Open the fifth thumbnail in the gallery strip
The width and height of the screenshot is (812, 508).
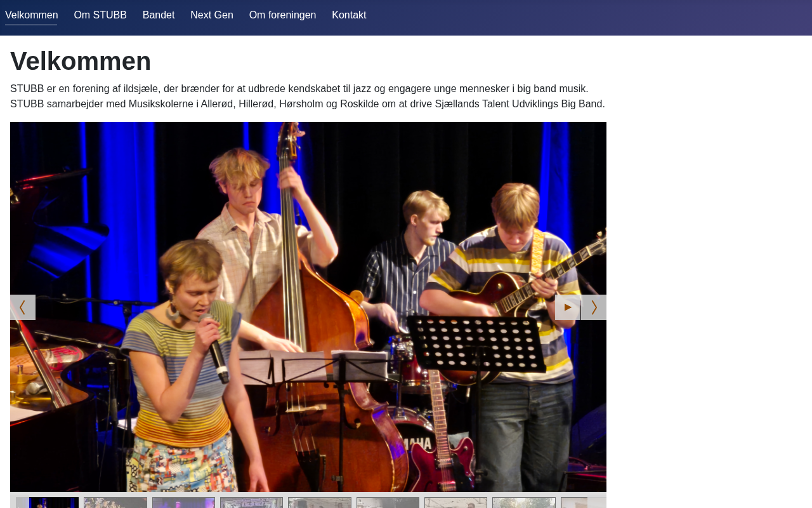(x=320, y=503)
